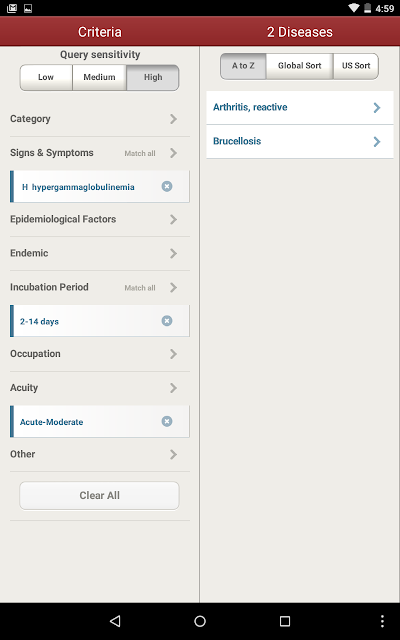Screen dimensions: 400x640
Task: Set query sensitivity to Low
Action: tap(46, 77)
